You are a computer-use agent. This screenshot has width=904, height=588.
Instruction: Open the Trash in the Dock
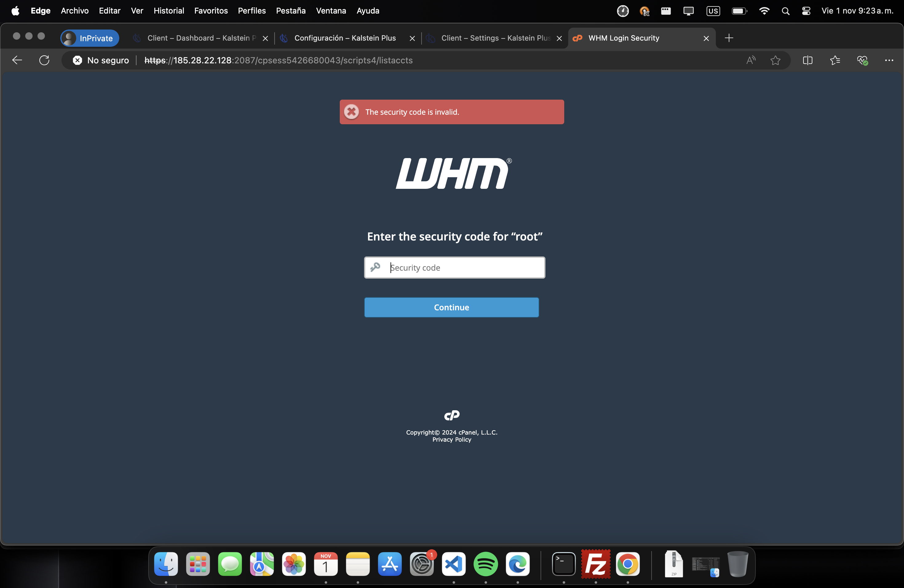point(738,564)
